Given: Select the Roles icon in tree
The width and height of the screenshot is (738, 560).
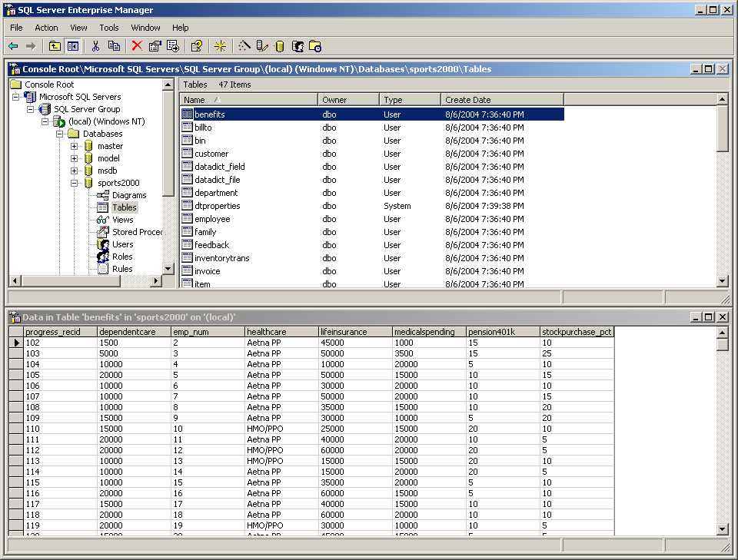Looking at the screenshot, I should point(102,257).
